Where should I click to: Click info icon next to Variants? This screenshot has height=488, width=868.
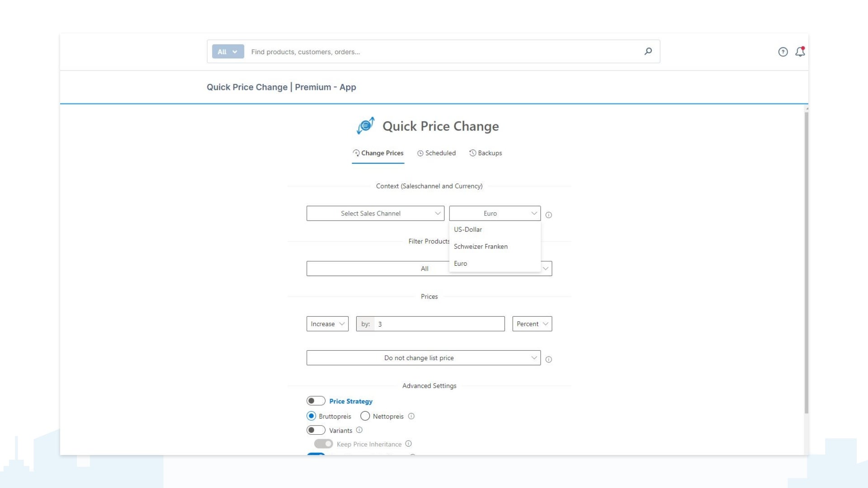[x=359, y=430]
